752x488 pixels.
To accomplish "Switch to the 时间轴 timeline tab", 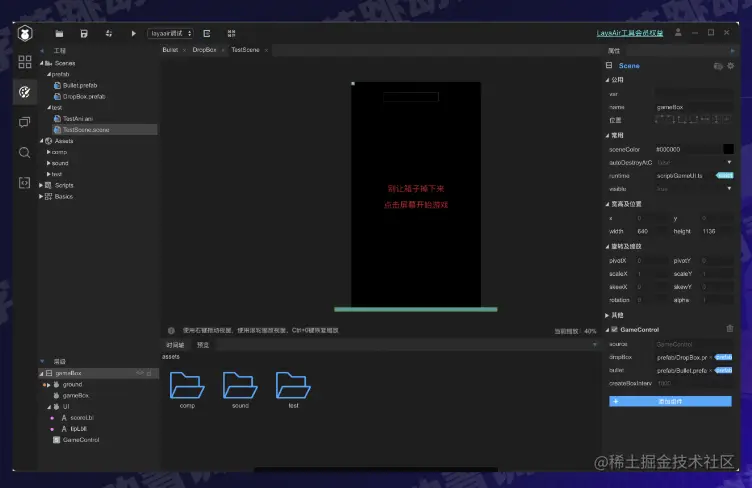I will point(175,345).
